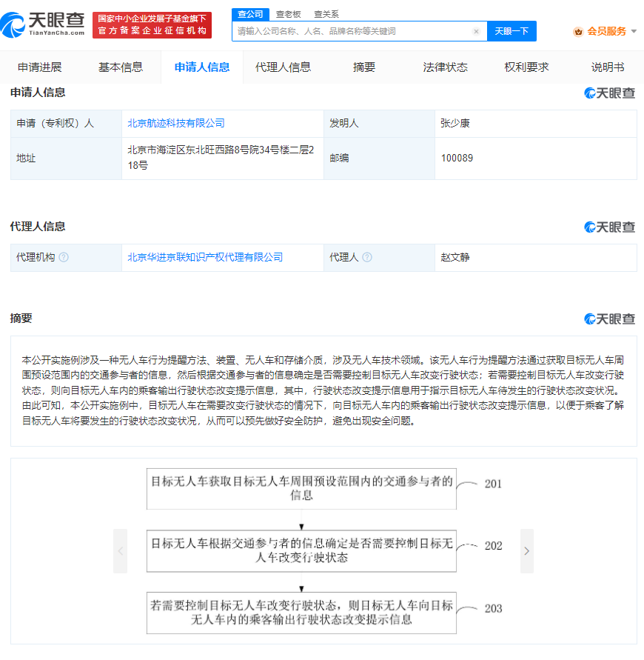Show previous flowchart image with left arrow
Screen dimensions: 644x660
(x=121, y=551)
